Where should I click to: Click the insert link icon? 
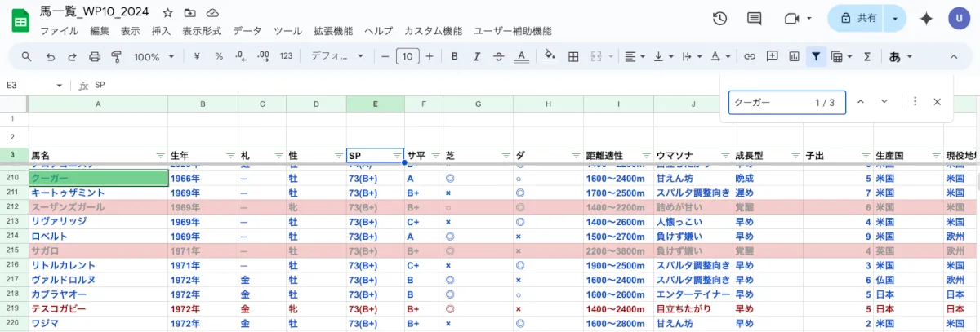point(749,56)
